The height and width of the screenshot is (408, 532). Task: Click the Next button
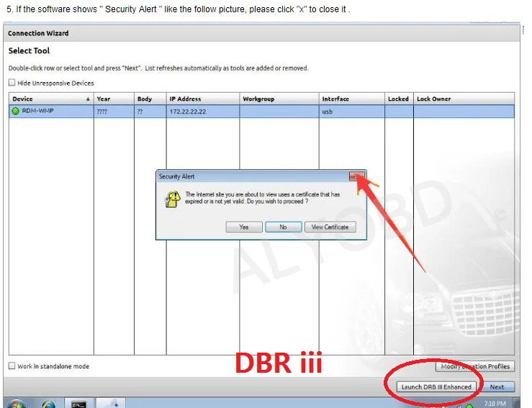pos(497,386)
